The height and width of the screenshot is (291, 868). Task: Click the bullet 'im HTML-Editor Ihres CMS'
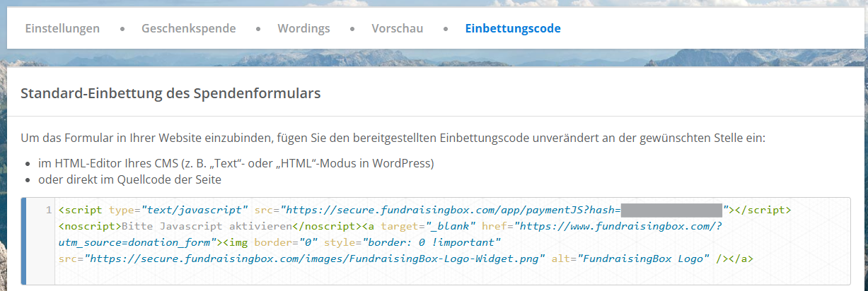tap(236, 163)
